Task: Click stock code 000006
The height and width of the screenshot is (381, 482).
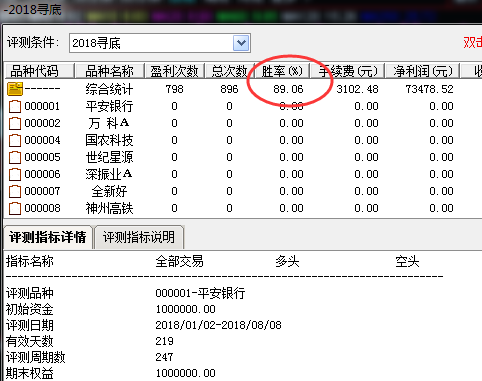Action: point(42,174)
